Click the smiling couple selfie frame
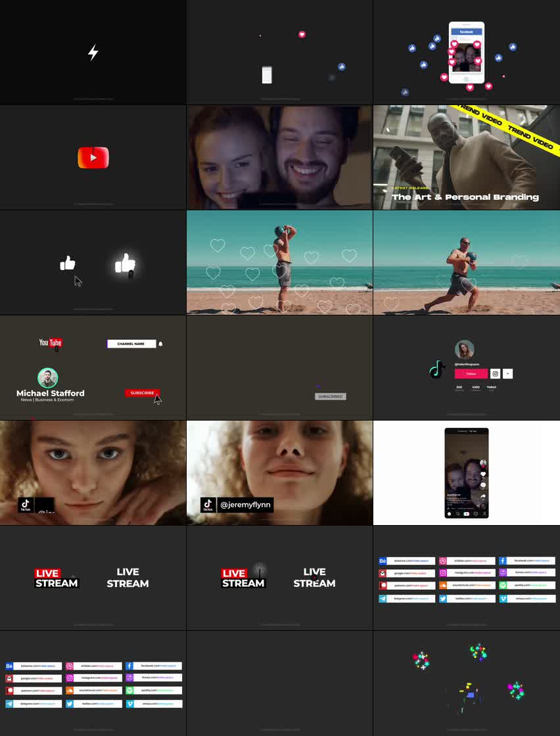Viewport: 560px width, 736px height. (x=280, y=157)
